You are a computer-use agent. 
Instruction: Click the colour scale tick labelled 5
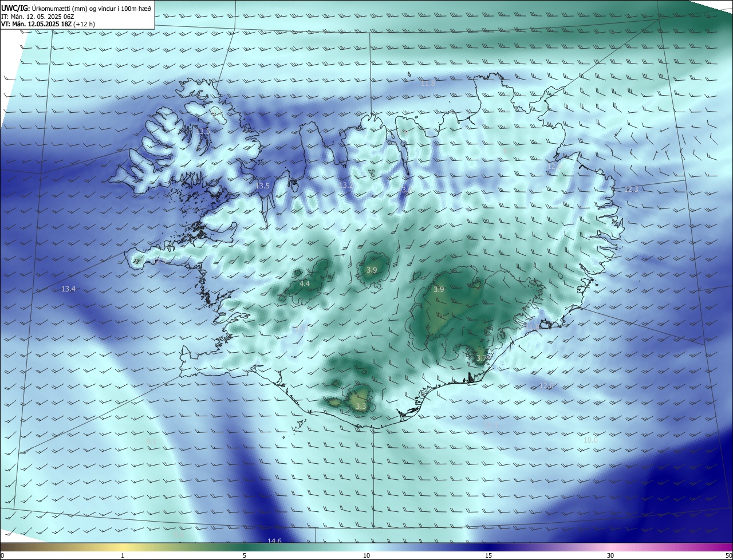pos(245,556)
